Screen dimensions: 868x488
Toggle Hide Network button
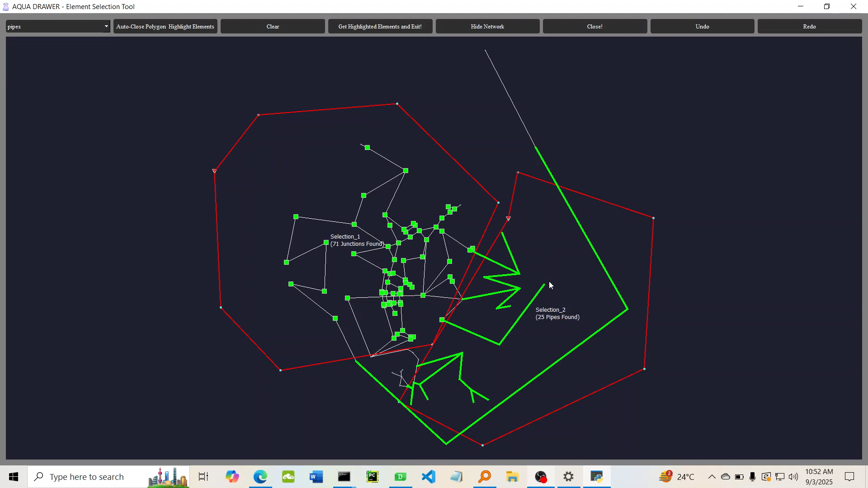(487, 27)
